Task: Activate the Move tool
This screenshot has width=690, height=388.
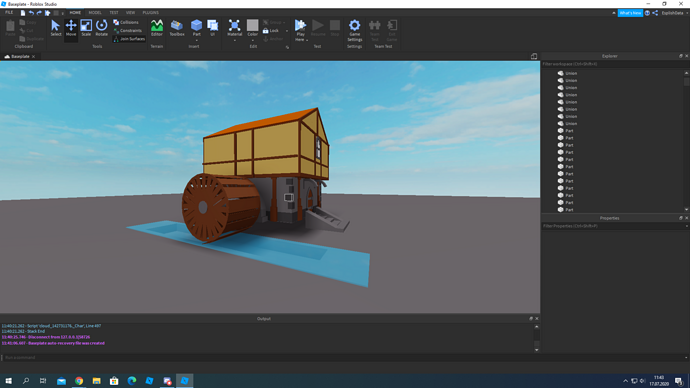Action: click(71, 28)
